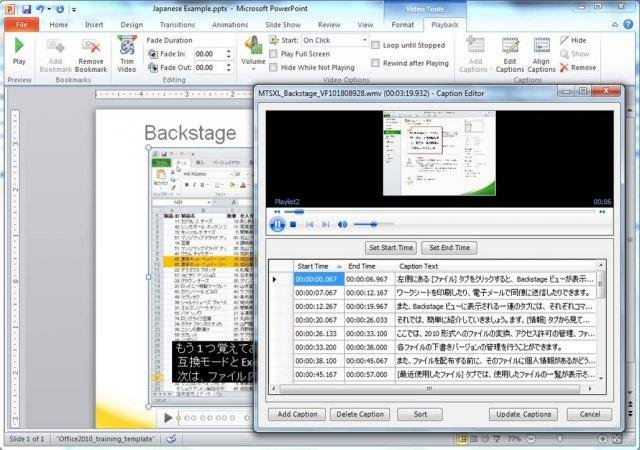Click the Add Bookmark icon
This screenshot has width=640, height=450.
tap(56, 46)
